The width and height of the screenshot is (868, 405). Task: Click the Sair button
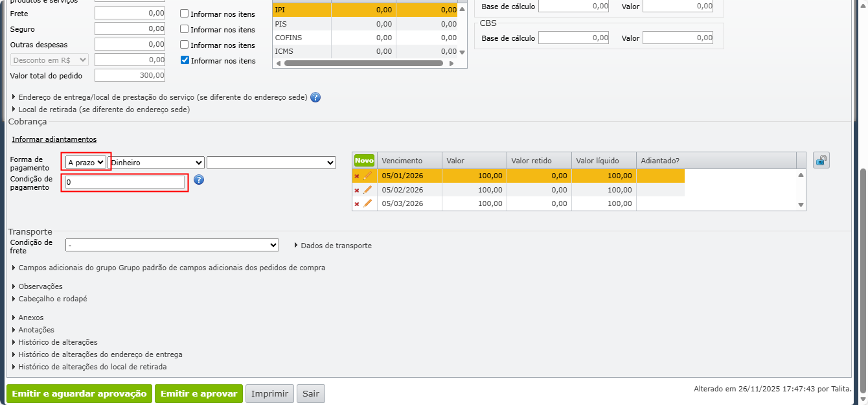point(311,393)
